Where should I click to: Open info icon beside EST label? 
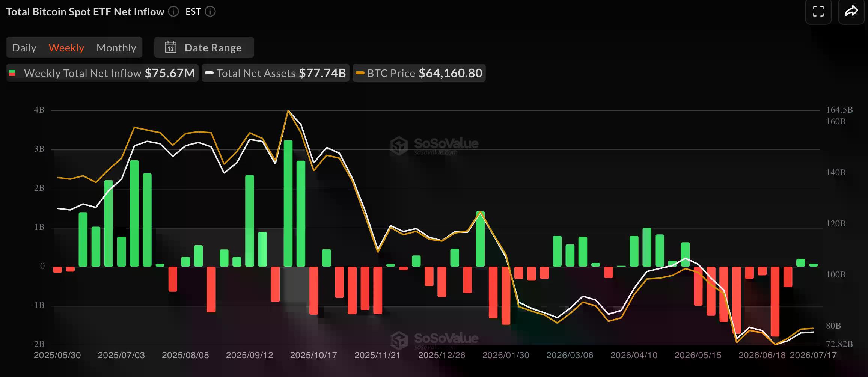(210, 12)
